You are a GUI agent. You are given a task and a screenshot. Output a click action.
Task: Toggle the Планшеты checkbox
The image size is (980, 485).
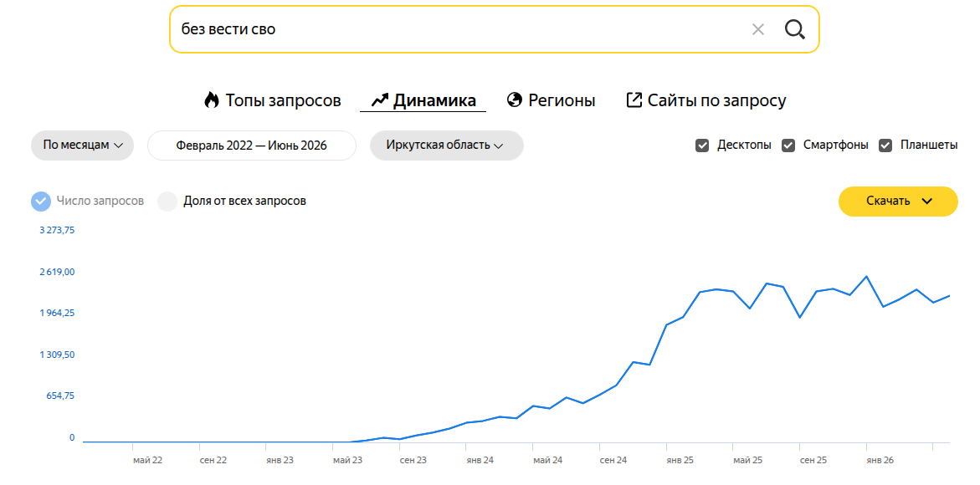[885, 145]
